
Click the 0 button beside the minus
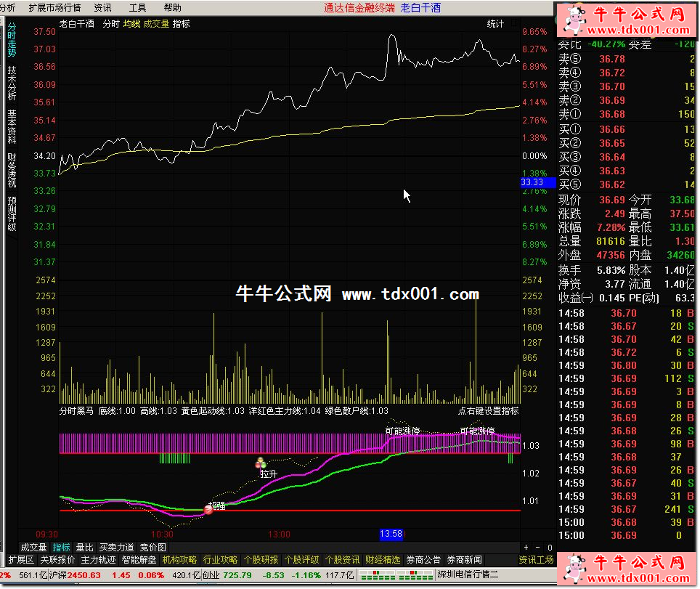tap(550, 547)
